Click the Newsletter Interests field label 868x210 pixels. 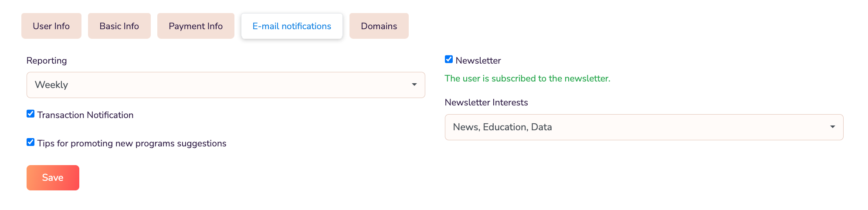(486, 102)
